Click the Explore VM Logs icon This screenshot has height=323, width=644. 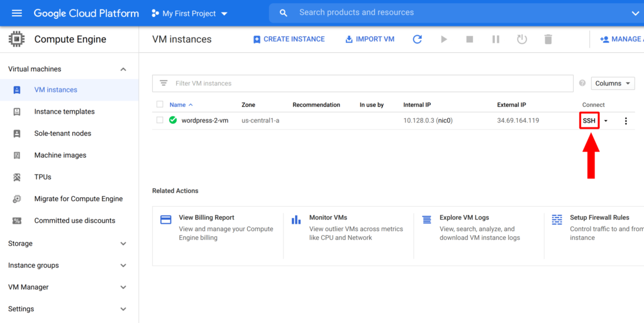coord(427,219)
